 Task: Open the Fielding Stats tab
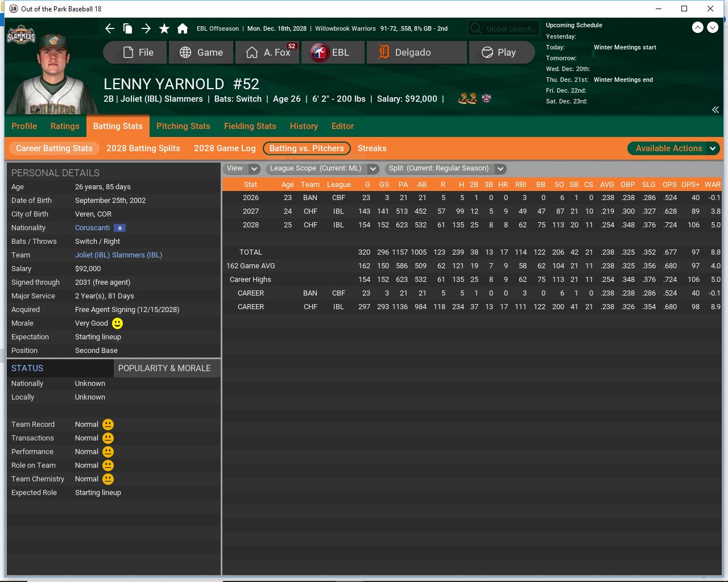point(250,126)
